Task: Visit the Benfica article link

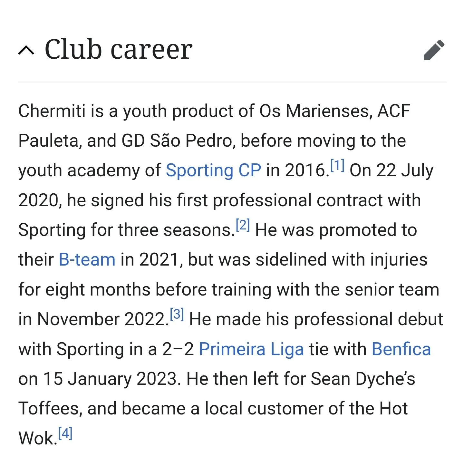Action: (401, 349)
